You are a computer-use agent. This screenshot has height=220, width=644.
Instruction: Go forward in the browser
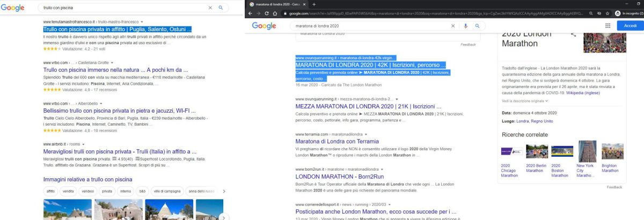(x=260, y=12)
